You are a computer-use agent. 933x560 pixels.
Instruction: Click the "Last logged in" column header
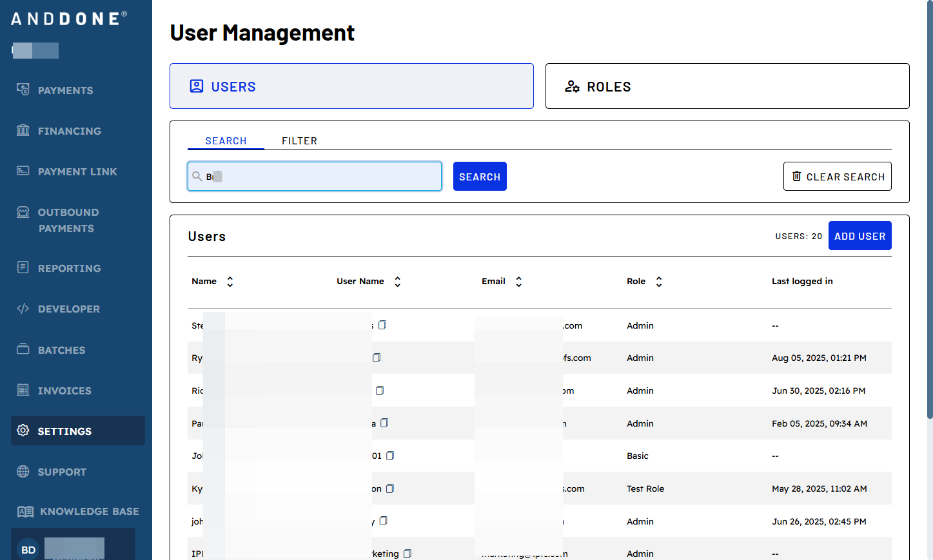pyautogui.click(x=802, y=281)
